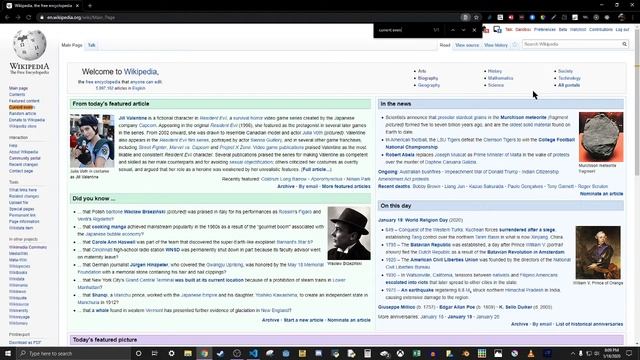Click the watchlist star beside View history
The image size is (640, 360).
(515, 45)
